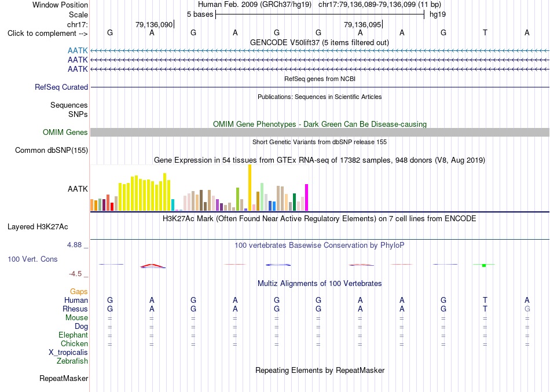The height and width of the screenshot is (392, 550).
Task: Click the dark green bar in GTEx chart
Action: click(x=294, y=202)
